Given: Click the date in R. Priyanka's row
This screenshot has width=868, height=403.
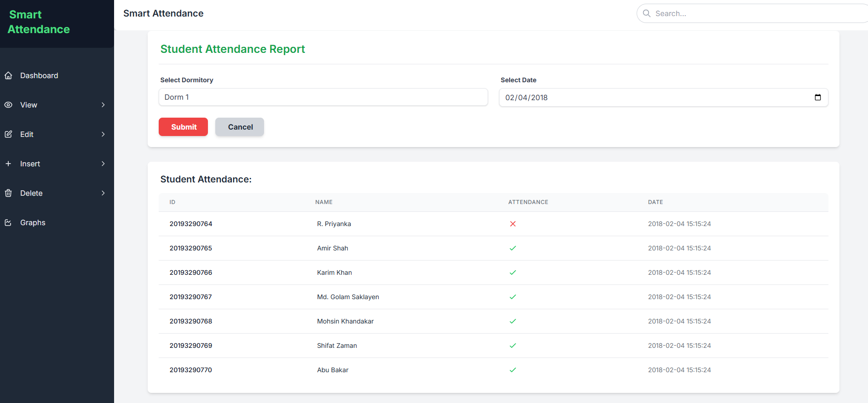Looking at the screenshot, I should [x=679, y=224].
